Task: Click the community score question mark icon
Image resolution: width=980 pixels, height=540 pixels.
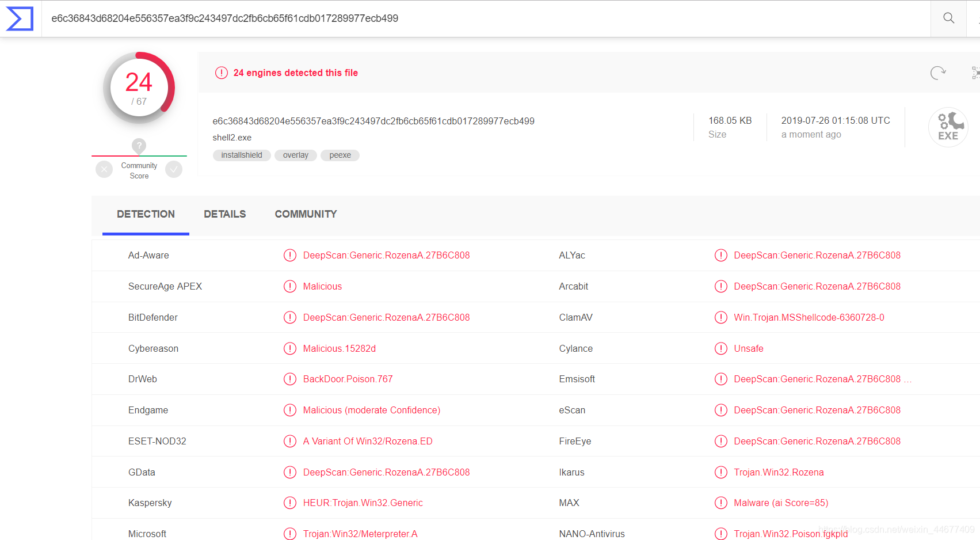Action: 139,146
